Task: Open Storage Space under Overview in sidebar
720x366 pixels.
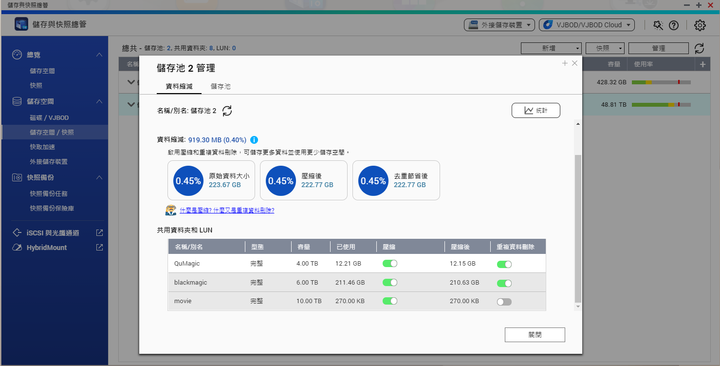Action: coord(42,71)
